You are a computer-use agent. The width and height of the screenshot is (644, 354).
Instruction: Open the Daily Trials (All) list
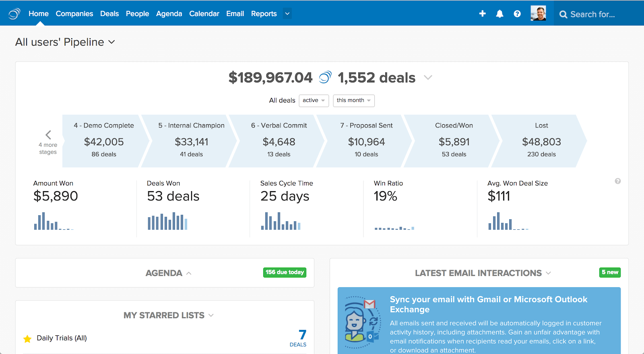(x=62, y=338)
